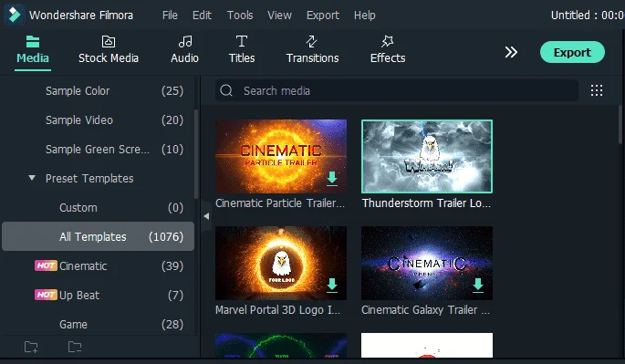Click the 'Cinematic Galaxy Trailer ...' label

[426, 310]
